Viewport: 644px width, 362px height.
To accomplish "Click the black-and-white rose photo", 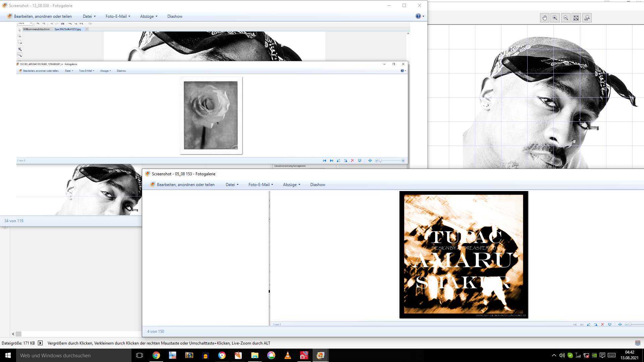I will (211, 116).
